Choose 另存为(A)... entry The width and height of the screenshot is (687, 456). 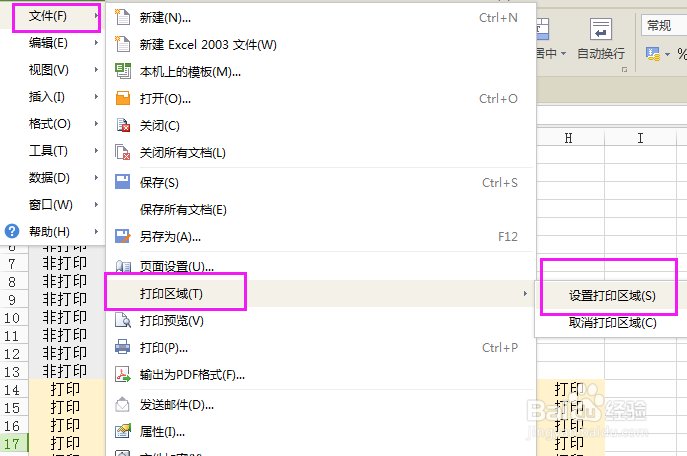[x=321, y=237]
